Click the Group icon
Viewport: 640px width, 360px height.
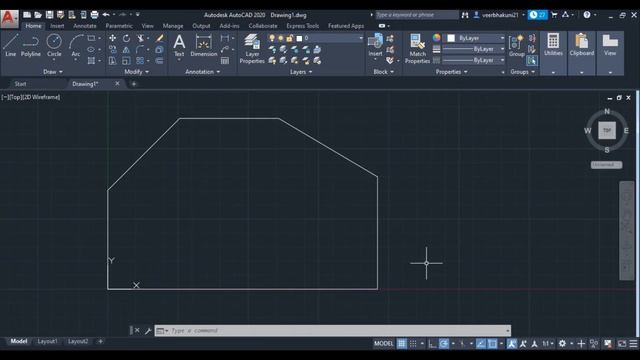pyautogui.click(x=517, y=45)
